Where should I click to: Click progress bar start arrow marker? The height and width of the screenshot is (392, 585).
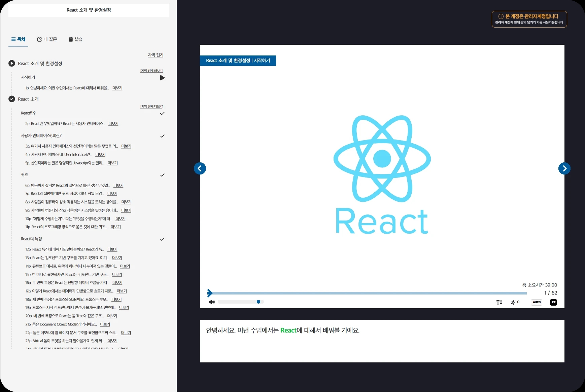pos(210,293)
